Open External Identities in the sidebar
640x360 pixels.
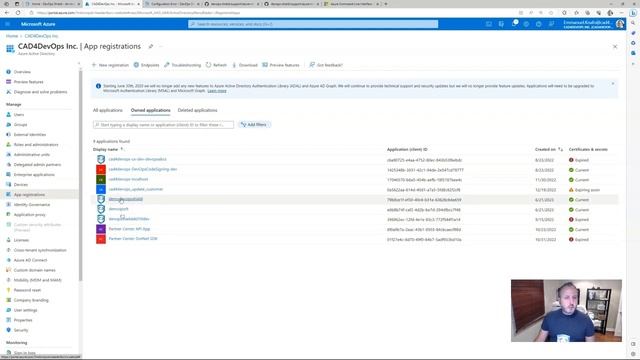(30, 135)
